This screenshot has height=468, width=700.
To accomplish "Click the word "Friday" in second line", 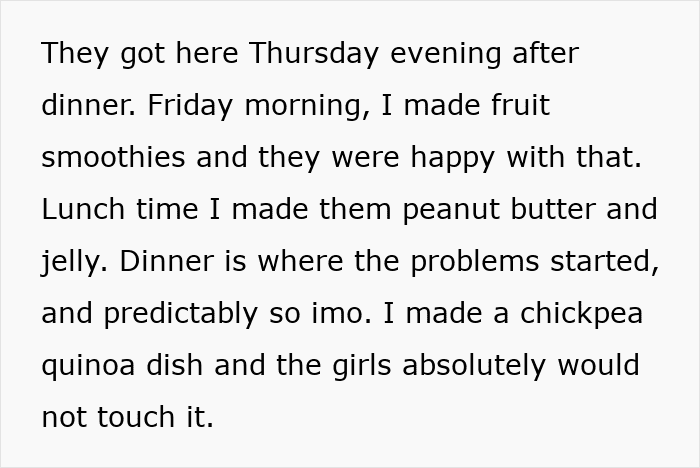I will 190,106.
